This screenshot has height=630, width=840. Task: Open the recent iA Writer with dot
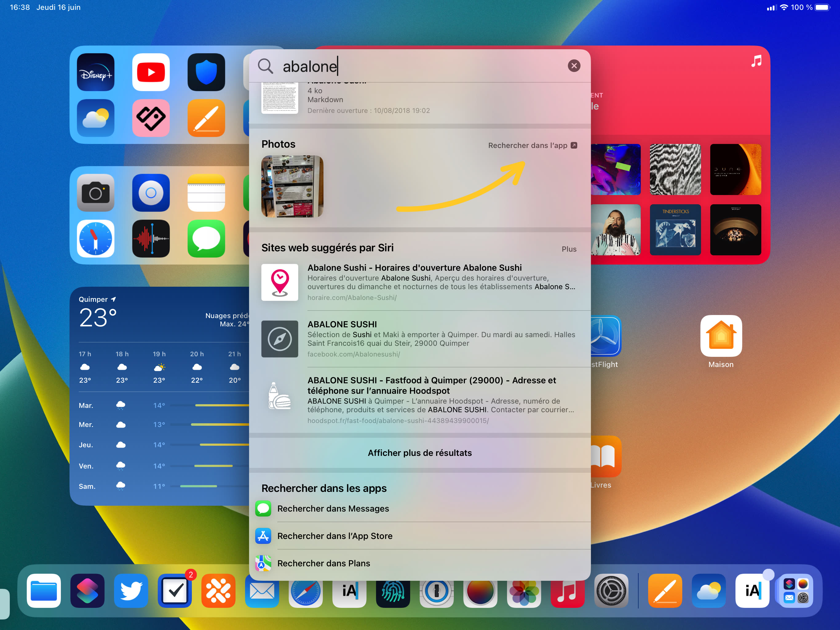coord(752,591)
